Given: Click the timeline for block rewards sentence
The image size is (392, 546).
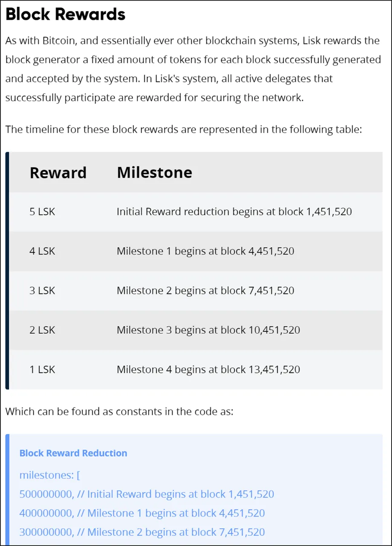Looking at the screenshot, I should pos(184,129).
